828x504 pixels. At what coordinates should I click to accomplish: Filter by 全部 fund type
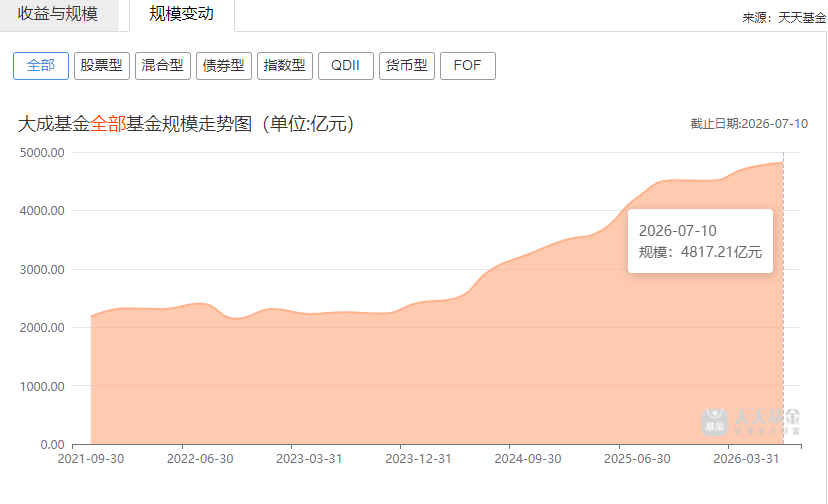tap(41, 66)
